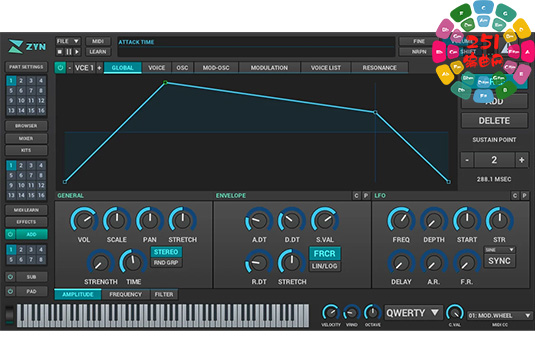This screenshot has height=363, width=535.
Task: Click the A.DT envelope knob
Action: [x=259, y=220]
